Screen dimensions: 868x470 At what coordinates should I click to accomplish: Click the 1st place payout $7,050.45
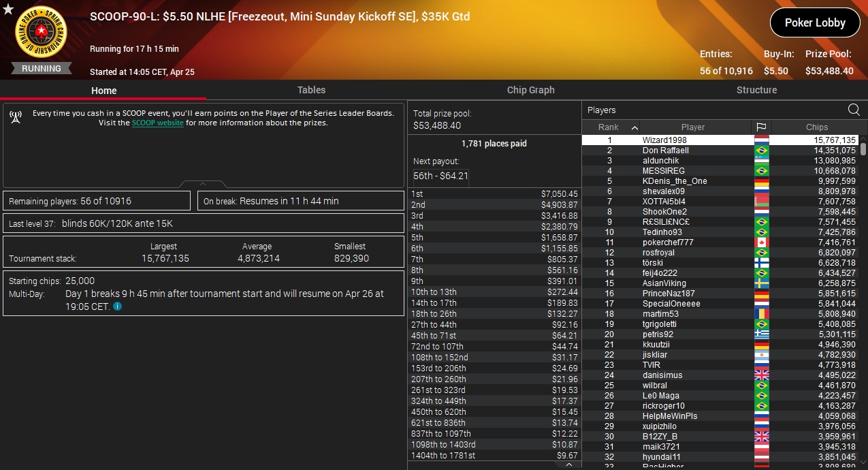(560, 194)
